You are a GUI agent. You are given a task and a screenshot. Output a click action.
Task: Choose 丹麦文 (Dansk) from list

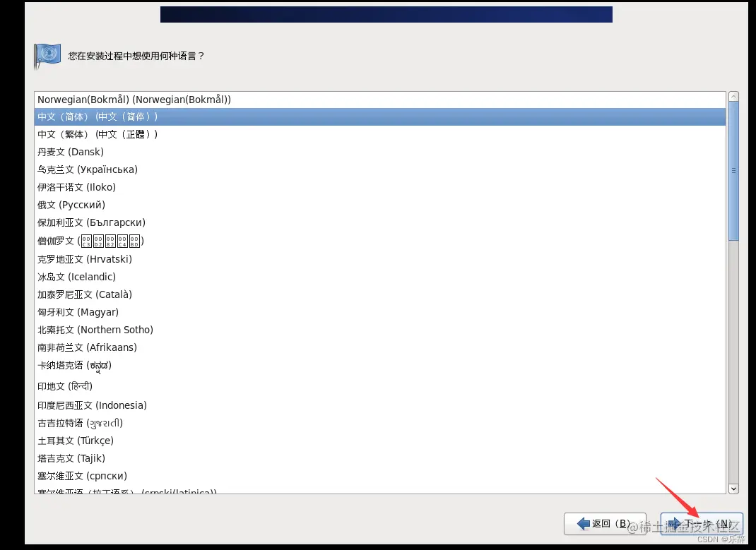[380, 153]
